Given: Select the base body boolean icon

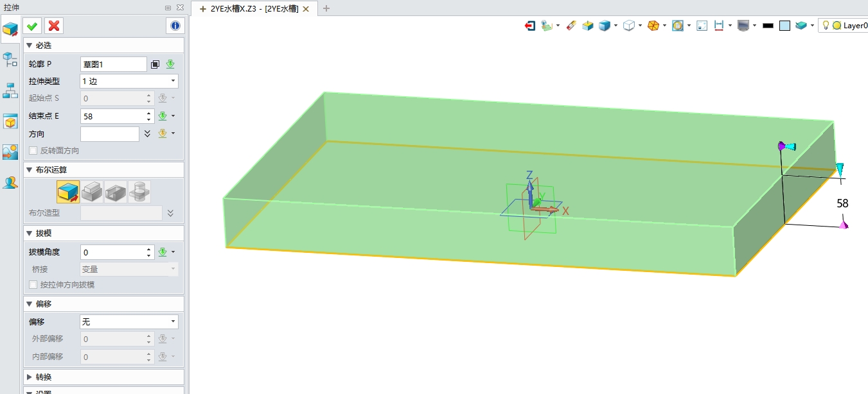Looking at the screenshot, I should (68, 191).
